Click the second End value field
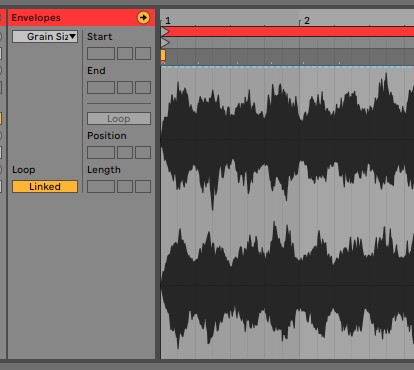Viewport: 414px width, 370px height. (x=125, y=88)
